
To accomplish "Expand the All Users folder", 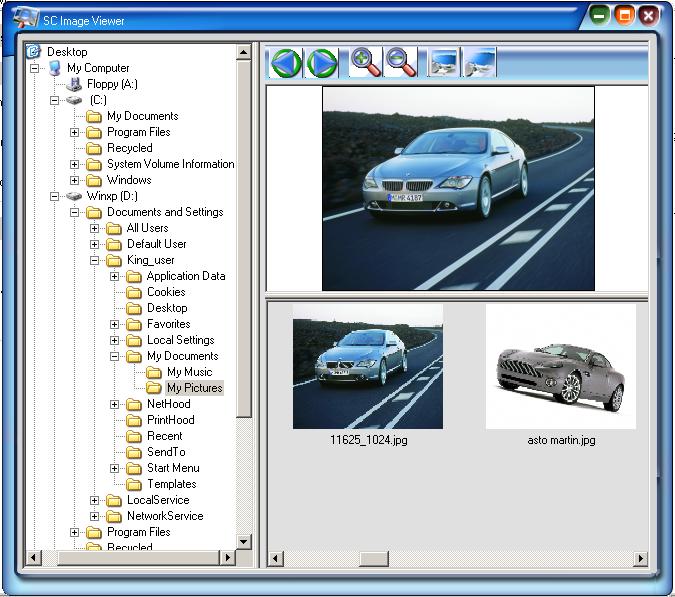I will coord(94,228).
